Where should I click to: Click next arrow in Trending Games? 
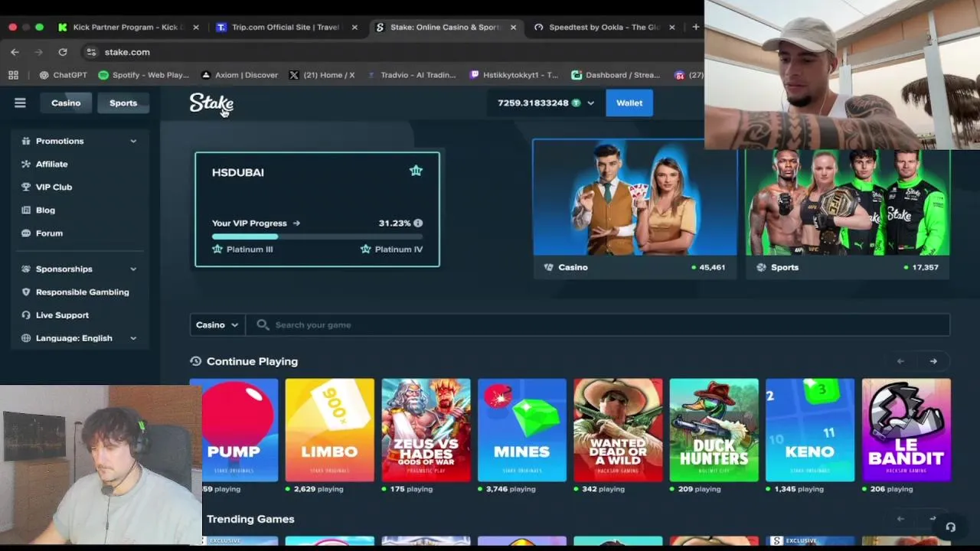[x=933, y=519]
